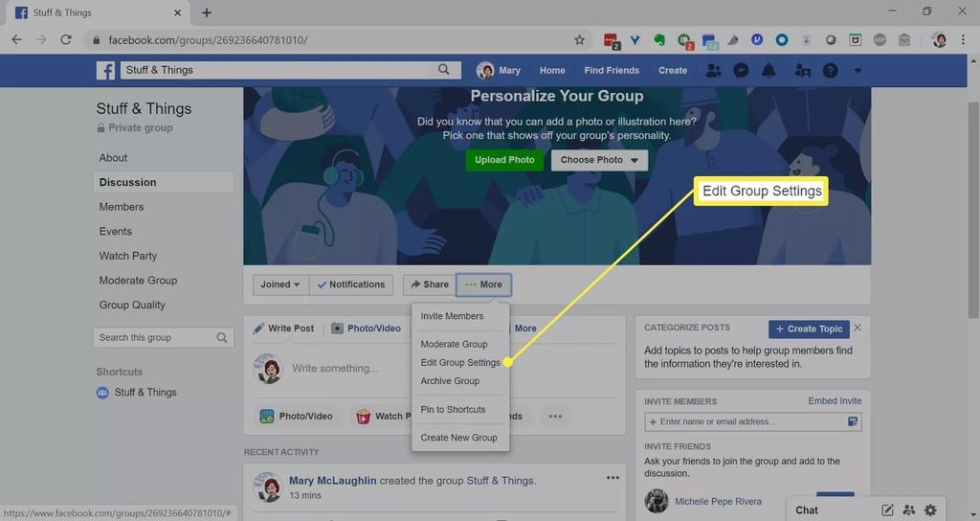Open Find Friends in the blue bar
The width and height of the screenshot is (980, 521).
pos(612,71)
